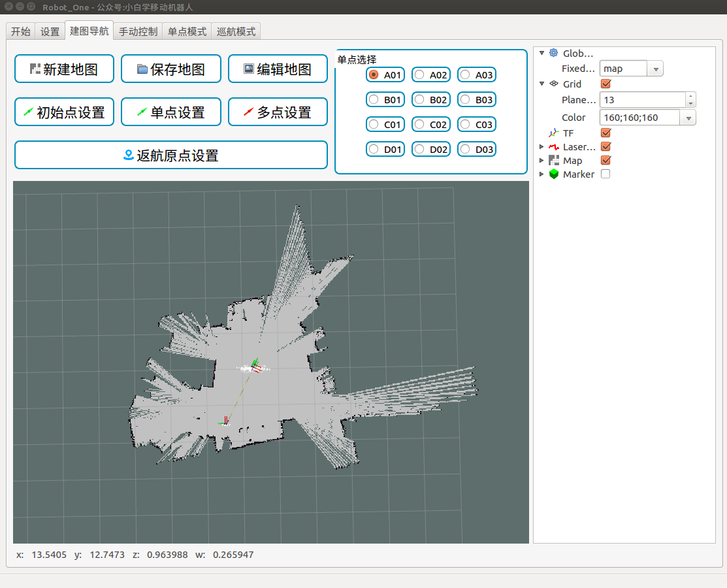The image size is (727, 588).
Task: Click the w value 0.265947 in status row
Action: click(233, 555)
